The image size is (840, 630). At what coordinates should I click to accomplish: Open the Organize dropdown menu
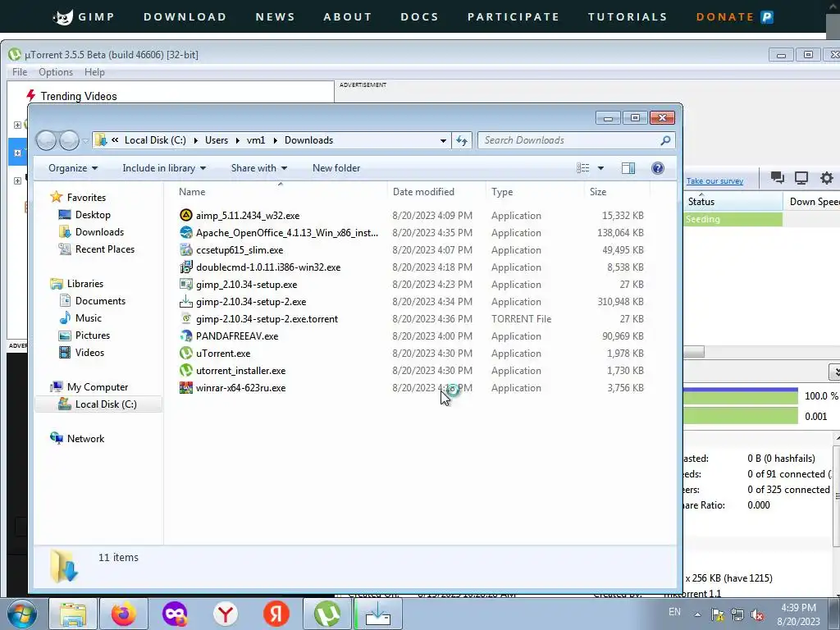[73, 168]
